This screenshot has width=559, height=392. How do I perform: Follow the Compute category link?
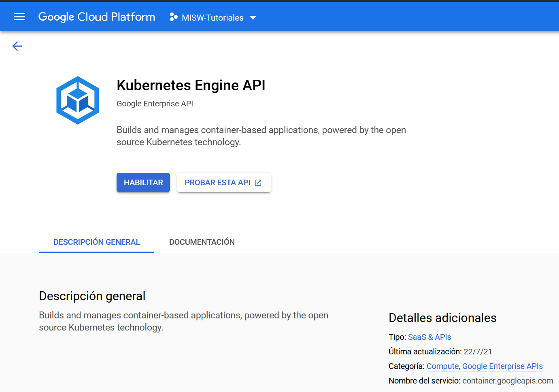click(443, 366)
